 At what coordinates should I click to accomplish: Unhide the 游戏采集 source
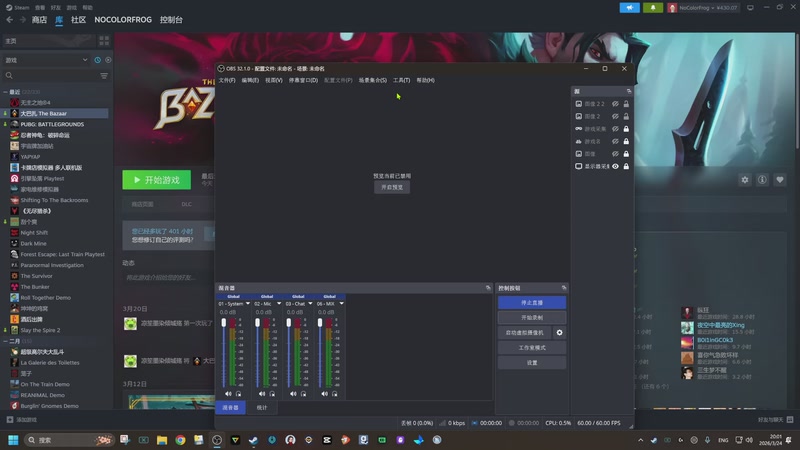pos(615,129)
